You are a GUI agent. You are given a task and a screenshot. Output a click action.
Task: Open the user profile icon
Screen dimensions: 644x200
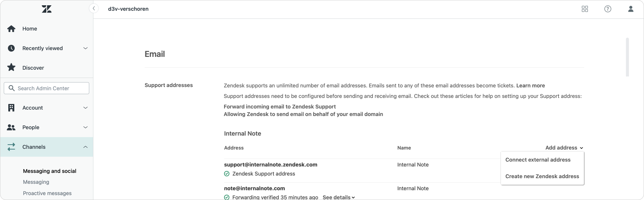[631, 9]
